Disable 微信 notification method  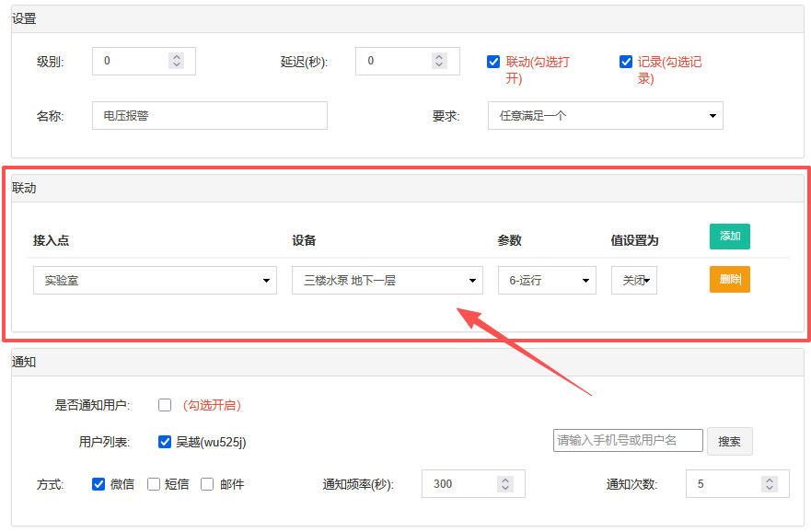[98, 484]
